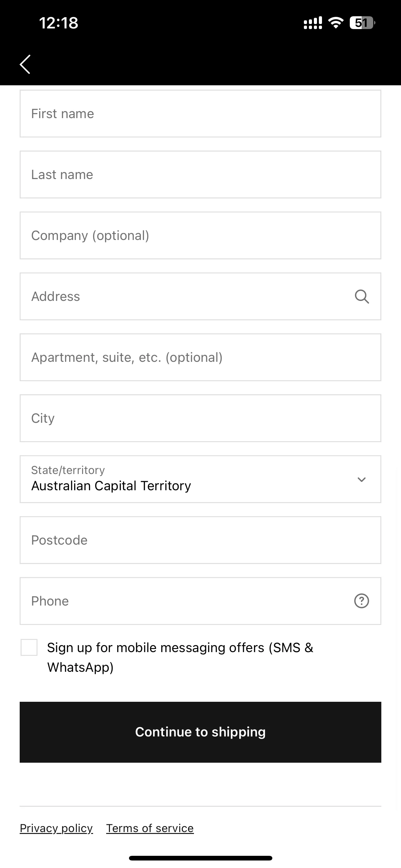This screenshot has width=401, height=868.
Task: Open the Terms of service link
Action: tap(150, 828)
